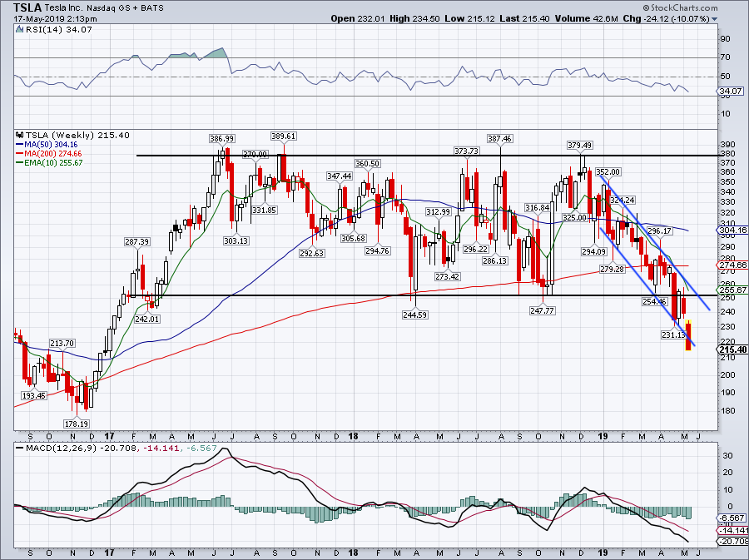Click the 17-May-2019 2:13pm timestamp
749x560 pixels.
click(55, 19)
